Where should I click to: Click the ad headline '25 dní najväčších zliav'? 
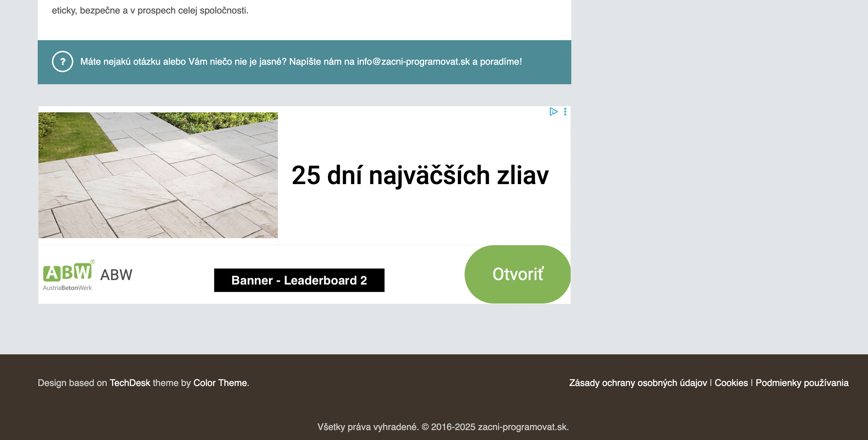420,175
